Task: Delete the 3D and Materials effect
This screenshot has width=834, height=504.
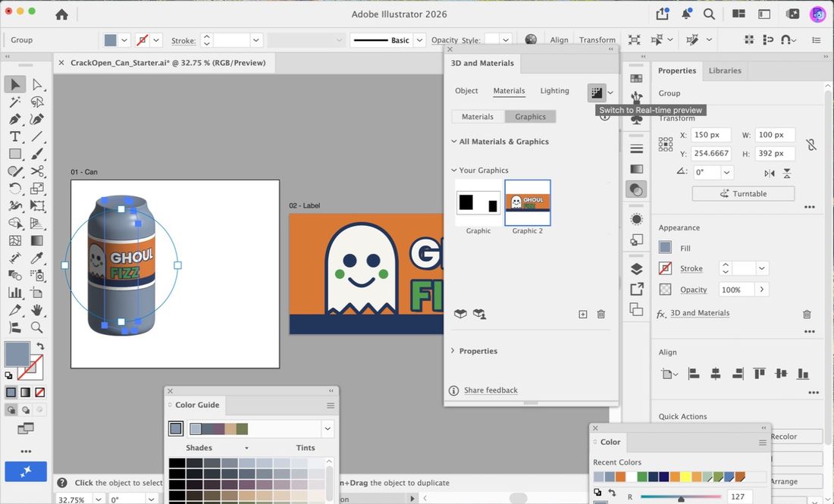Action: tap(807, 315)
